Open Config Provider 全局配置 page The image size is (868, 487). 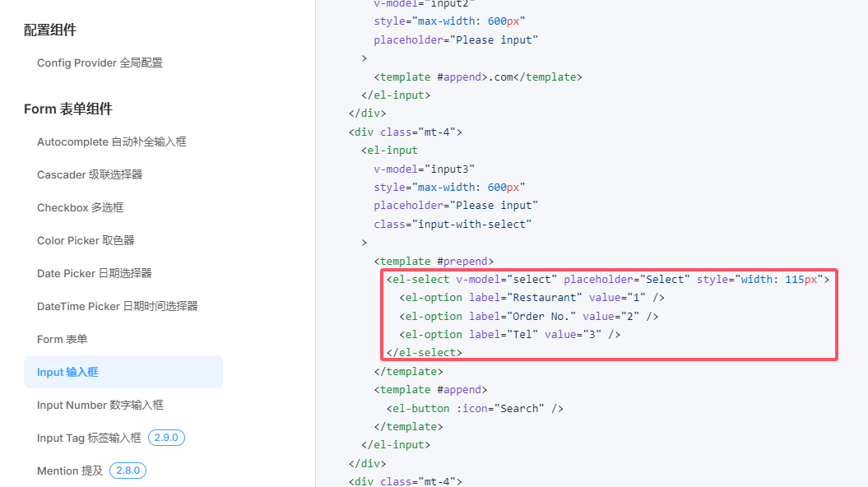point(100,63)
